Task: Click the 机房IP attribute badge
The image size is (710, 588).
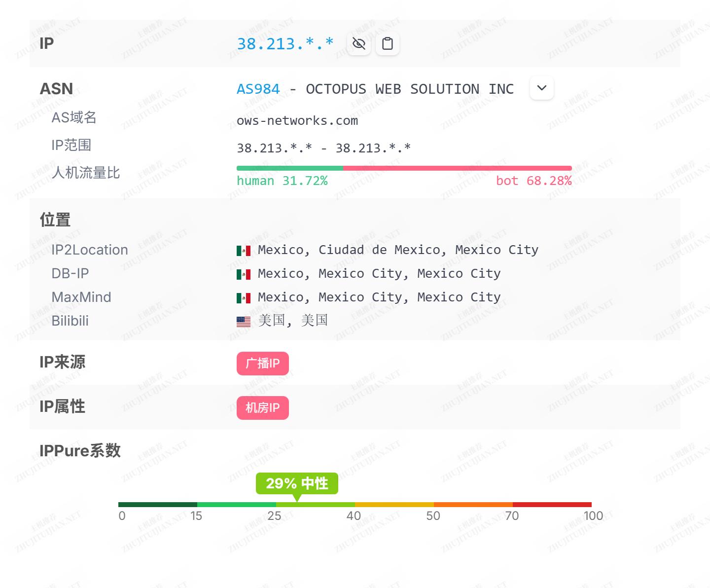Action: tap(262, 408)
